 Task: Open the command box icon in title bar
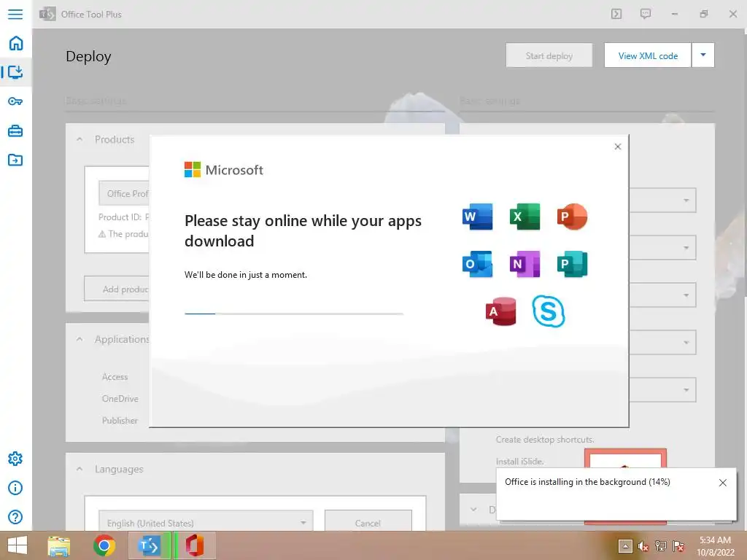(x=616, y=14)
